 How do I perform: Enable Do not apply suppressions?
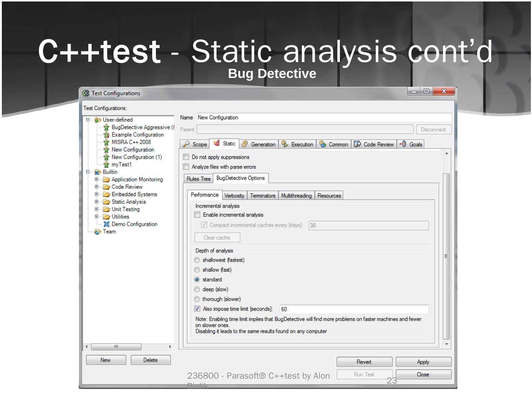[186, 157]
